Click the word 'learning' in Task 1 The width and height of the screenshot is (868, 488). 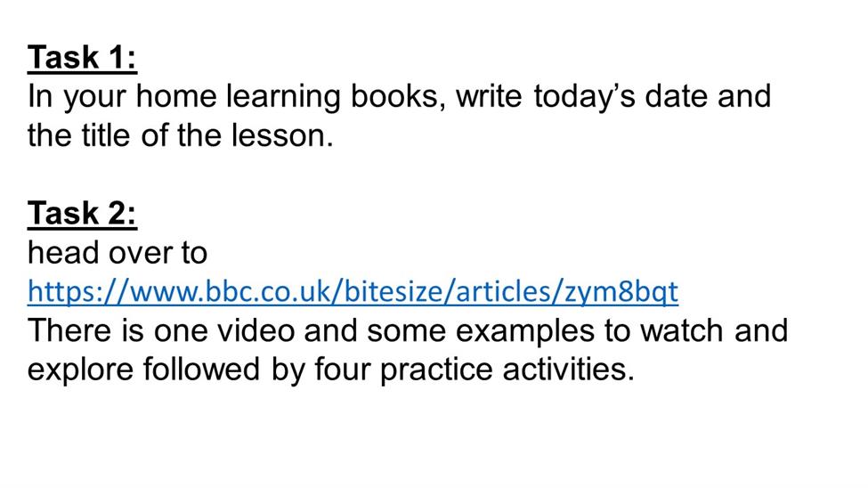pos(283,97)
